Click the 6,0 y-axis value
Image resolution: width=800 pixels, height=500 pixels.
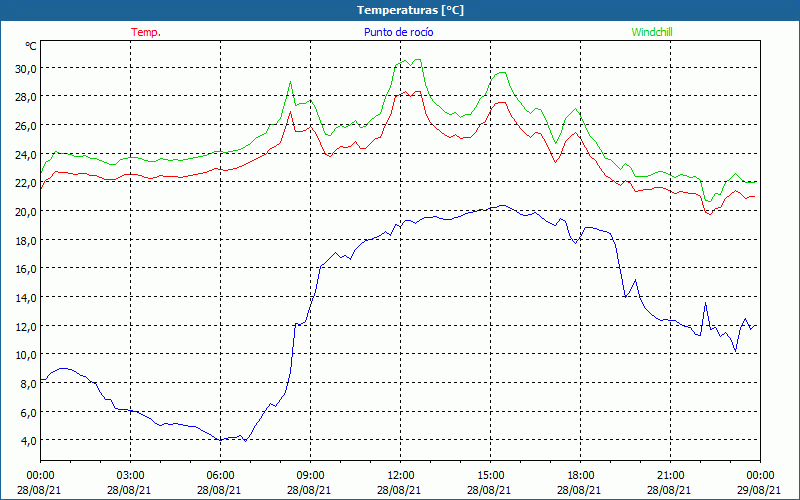point(29,412)
